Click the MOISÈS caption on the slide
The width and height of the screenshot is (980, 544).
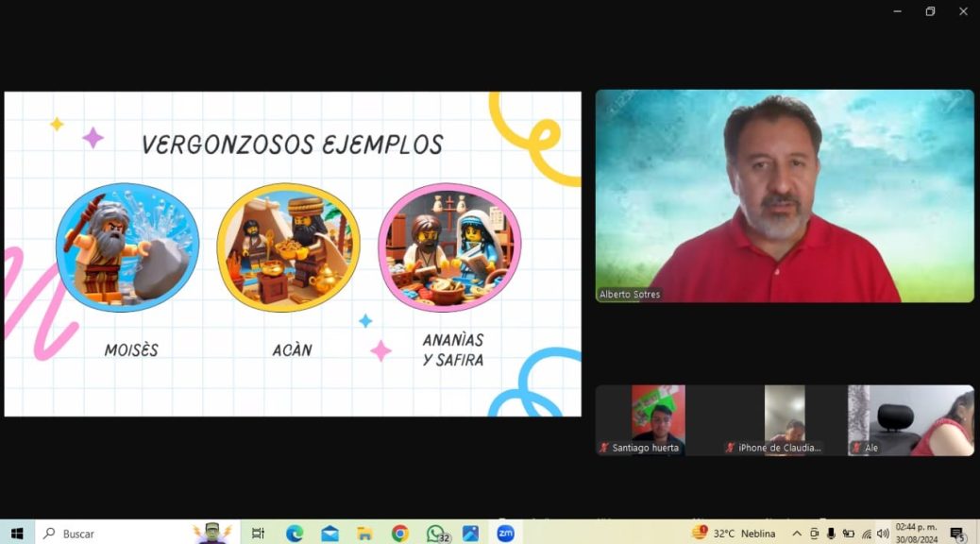coord(131,350)
